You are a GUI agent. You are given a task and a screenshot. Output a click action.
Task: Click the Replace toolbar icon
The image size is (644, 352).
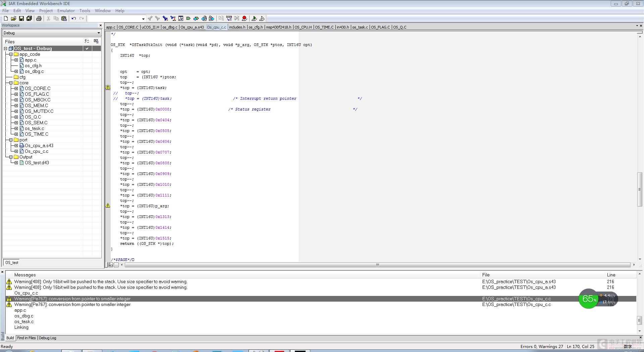pos(173,18)
